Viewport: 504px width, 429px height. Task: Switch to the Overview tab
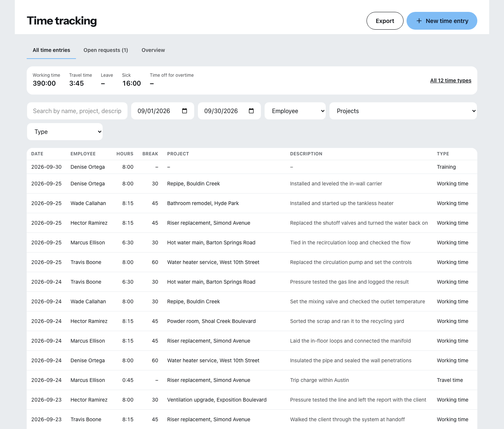click(153, 50)
